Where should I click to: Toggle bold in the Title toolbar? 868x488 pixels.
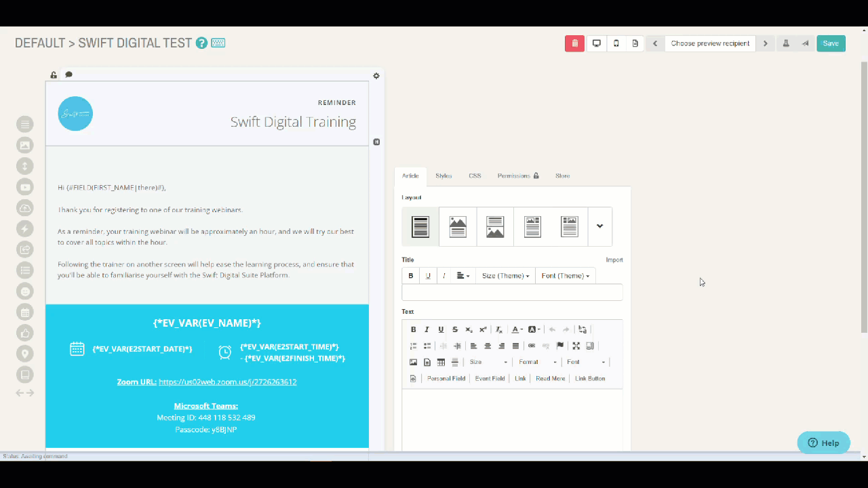tap(410, 276)
